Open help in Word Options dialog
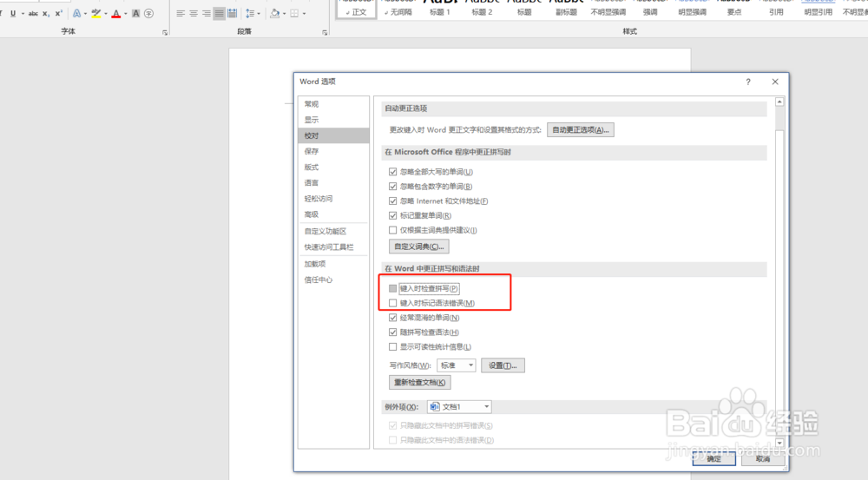The height and width of the screenshot is (480, 868). (x=748, y=82)
